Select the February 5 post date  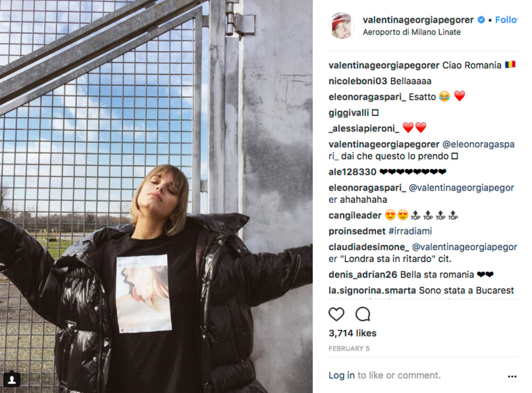coord(349,349)
